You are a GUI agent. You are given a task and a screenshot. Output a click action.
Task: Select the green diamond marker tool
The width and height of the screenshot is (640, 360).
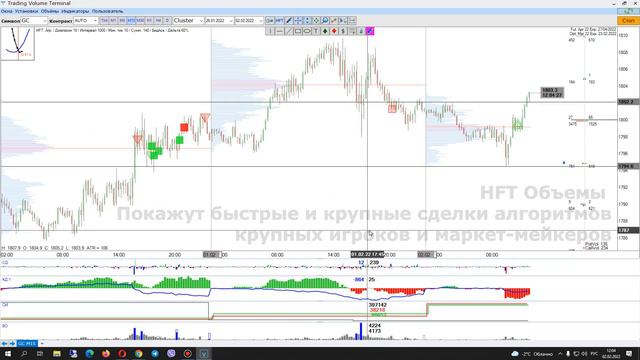pos(325,31)
